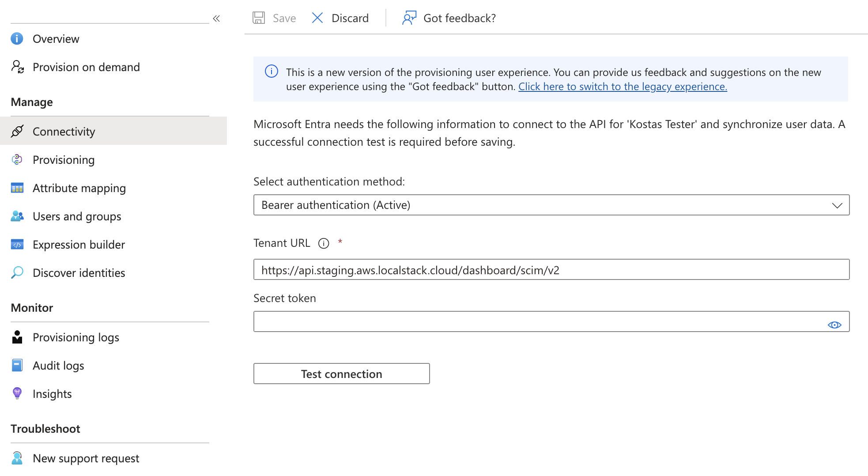Select the Connectivity menu item
868x476 pixels.
(x=113, y=131)
